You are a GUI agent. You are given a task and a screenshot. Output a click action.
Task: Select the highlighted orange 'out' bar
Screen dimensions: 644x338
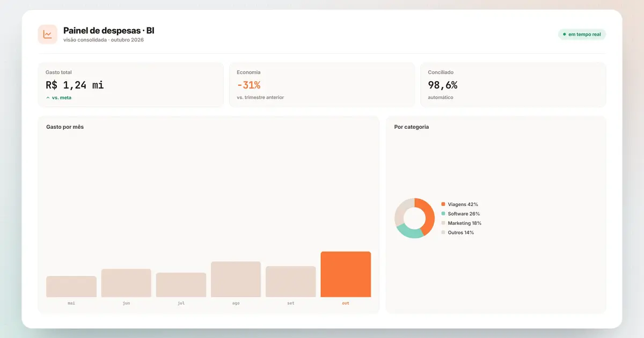coord(346,274)
